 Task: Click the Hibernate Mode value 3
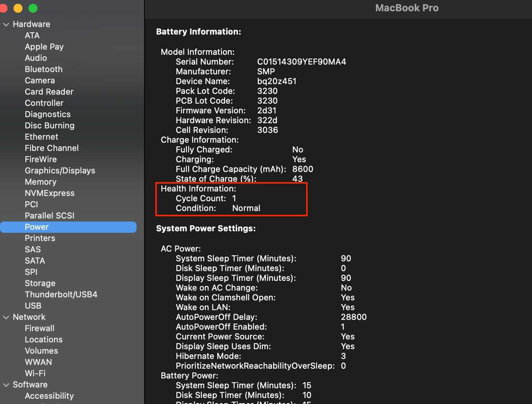(x=343, y=356)
